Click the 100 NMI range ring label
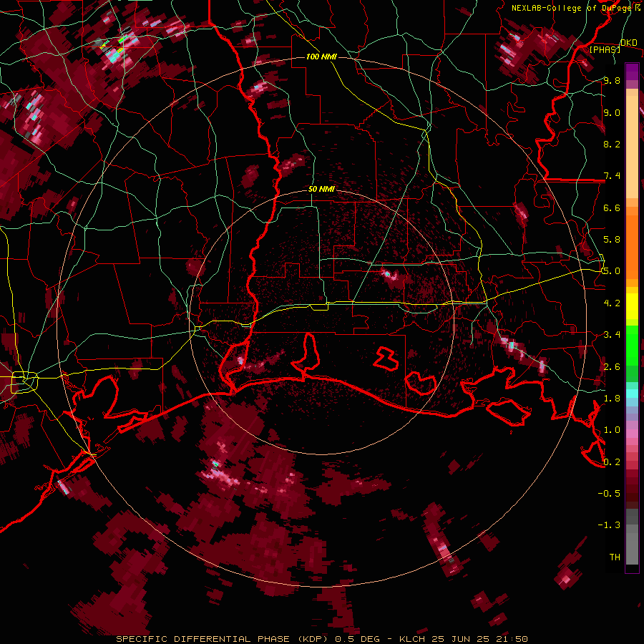This screenshot has width=644, height=644. coord(321,57)
